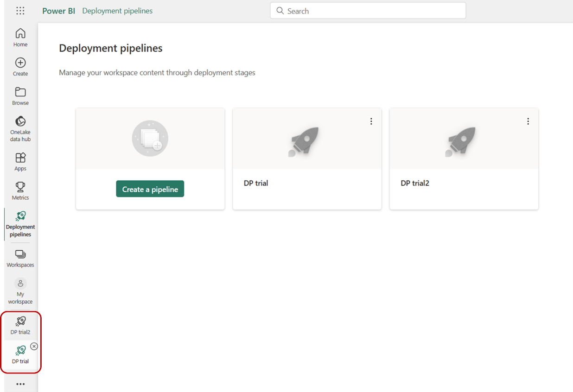
Task: Open the app launcher grid
Action: click(20, 10)
